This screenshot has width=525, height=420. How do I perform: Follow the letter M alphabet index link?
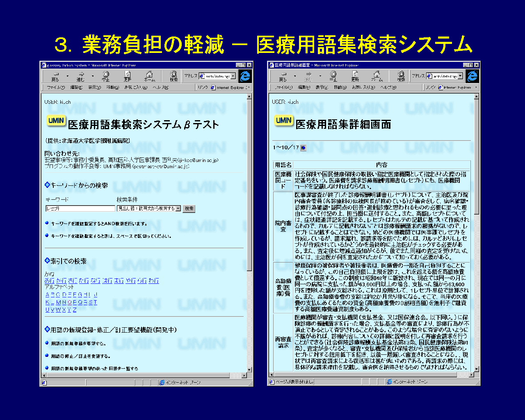click(58, 302)
